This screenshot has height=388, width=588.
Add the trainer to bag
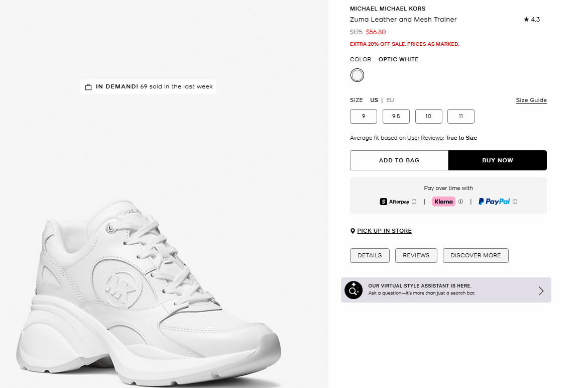(399, 160)
